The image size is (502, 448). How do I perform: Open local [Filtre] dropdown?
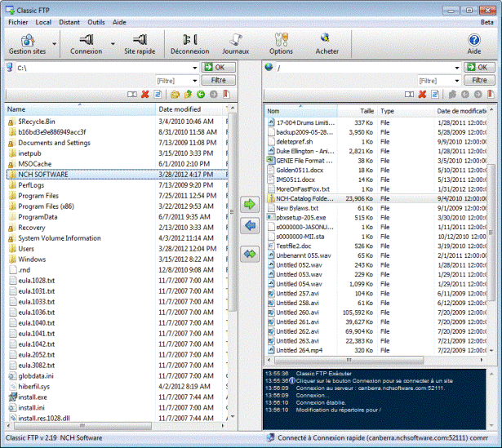coord(194,81)
